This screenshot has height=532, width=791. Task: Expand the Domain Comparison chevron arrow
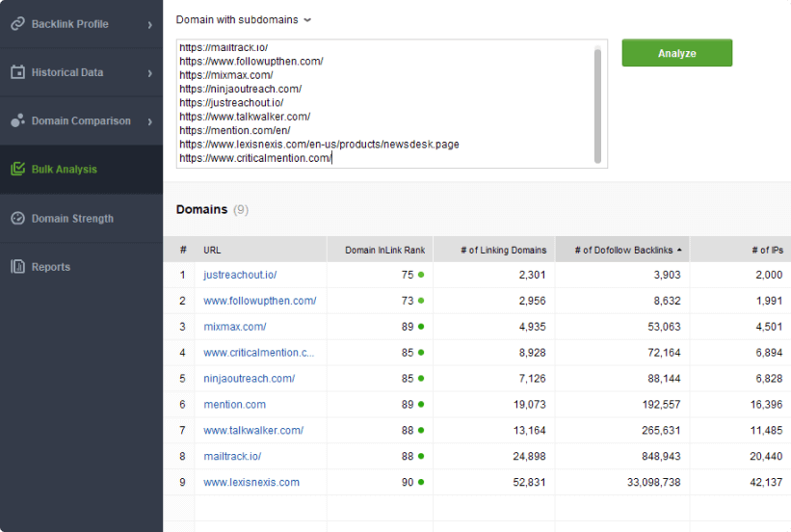150,121
